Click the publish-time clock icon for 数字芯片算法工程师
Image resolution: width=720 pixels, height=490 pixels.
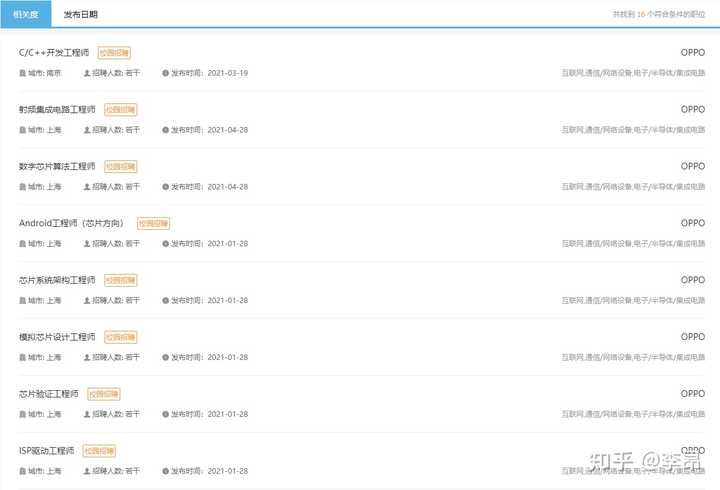[165, 187]
